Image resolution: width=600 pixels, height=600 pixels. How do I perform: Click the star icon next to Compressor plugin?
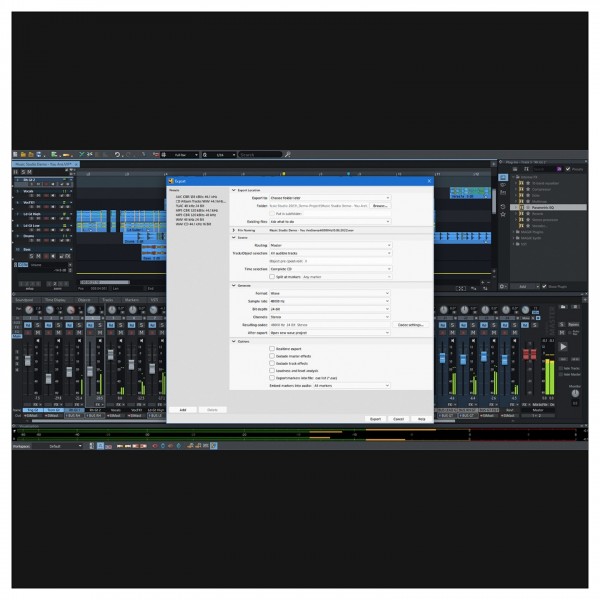click(528, 189)
